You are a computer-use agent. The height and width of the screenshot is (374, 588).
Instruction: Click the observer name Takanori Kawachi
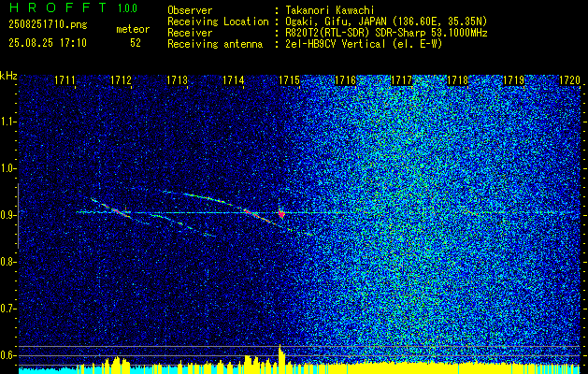pos(330,10)
